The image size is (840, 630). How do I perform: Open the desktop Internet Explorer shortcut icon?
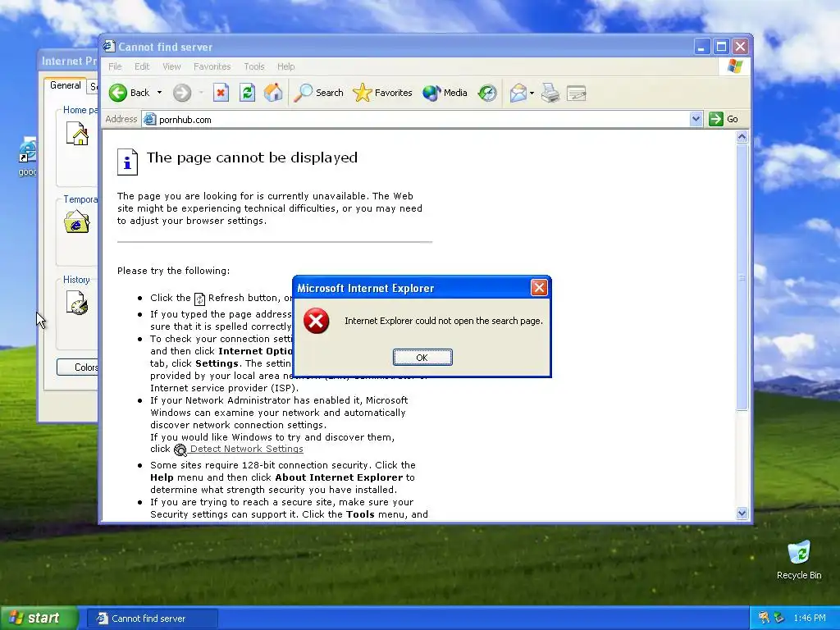pos(27,157)
